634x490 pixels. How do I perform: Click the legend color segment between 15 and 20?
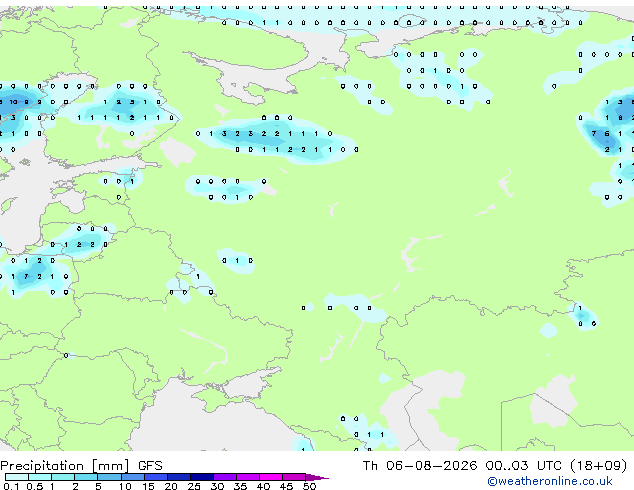coord(156,477)
